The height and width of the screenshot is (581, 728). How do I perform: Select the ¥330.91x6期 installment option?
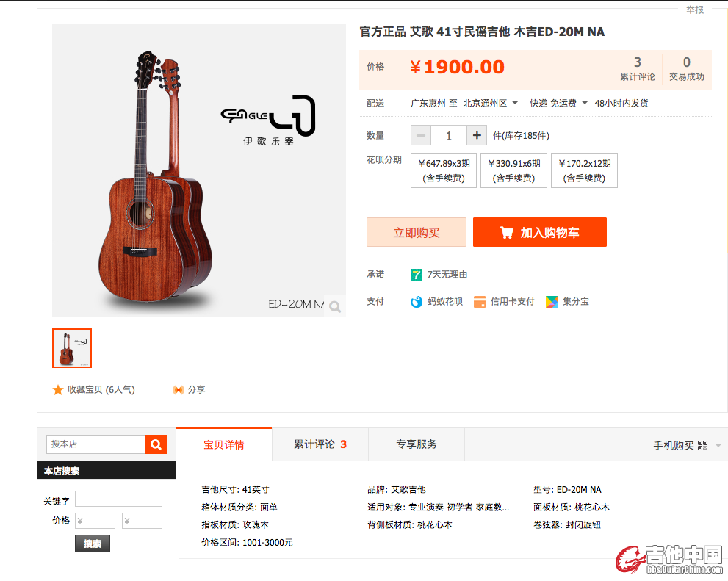514,170
